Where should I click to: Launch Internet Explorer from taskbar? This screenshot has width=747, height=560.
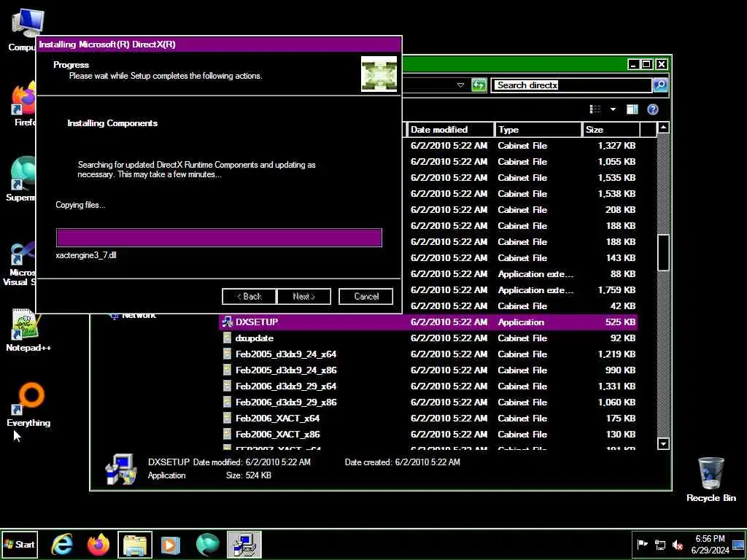62,545
